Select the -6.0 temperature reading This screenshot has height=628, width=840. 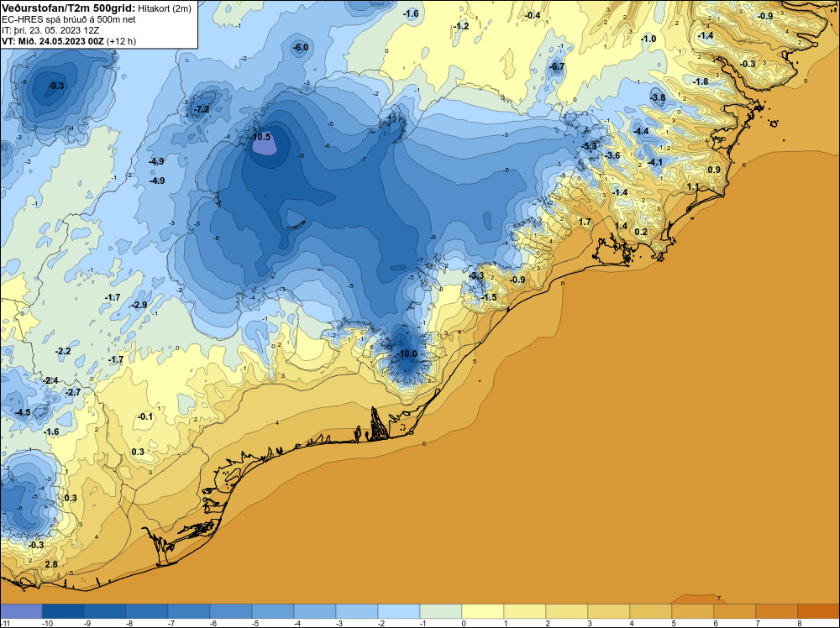[301, 48]
